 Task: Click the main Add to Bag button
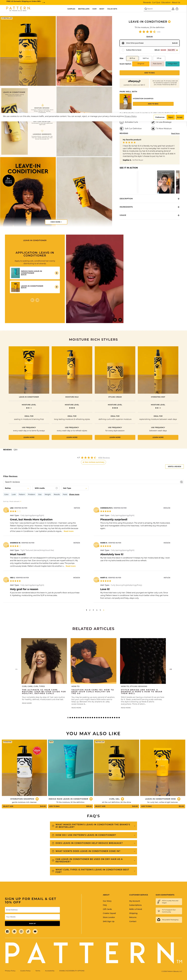[x=149, y=73]
